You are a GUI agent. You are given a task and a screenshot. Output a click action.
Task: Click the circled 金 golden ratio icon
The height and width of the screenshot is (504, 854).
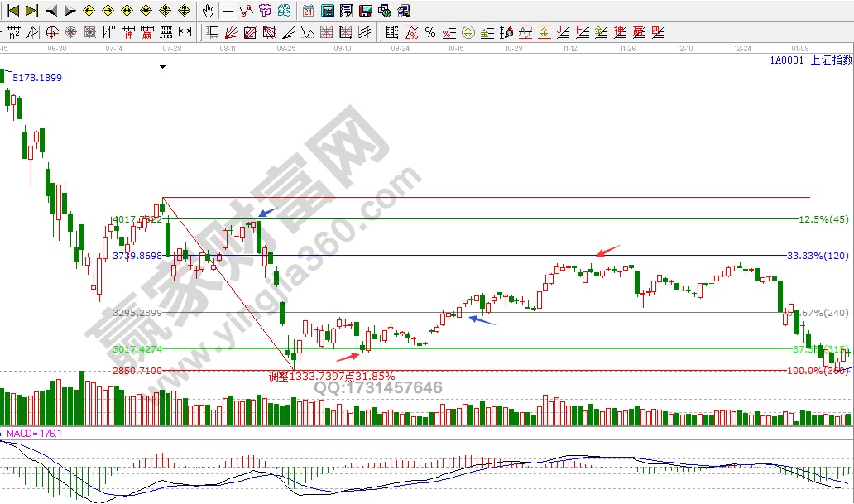468,32
